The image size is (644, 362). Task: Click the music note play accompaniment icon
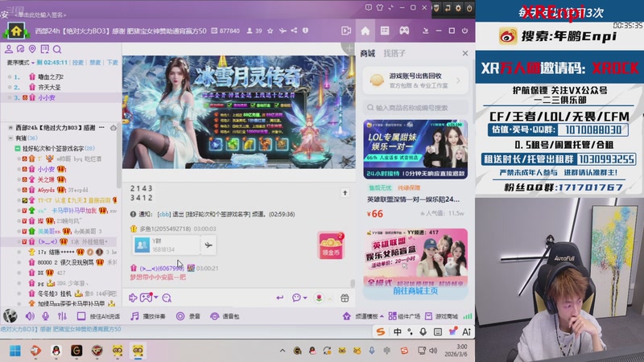(134, 316)
